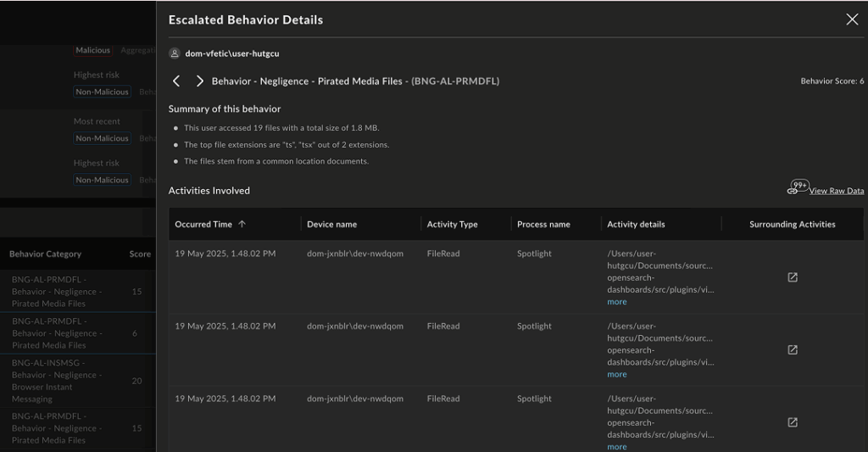Click the Behavior Category column header
Image resolution: width=868 pixels, height=452 pixels.
[46, 254]
